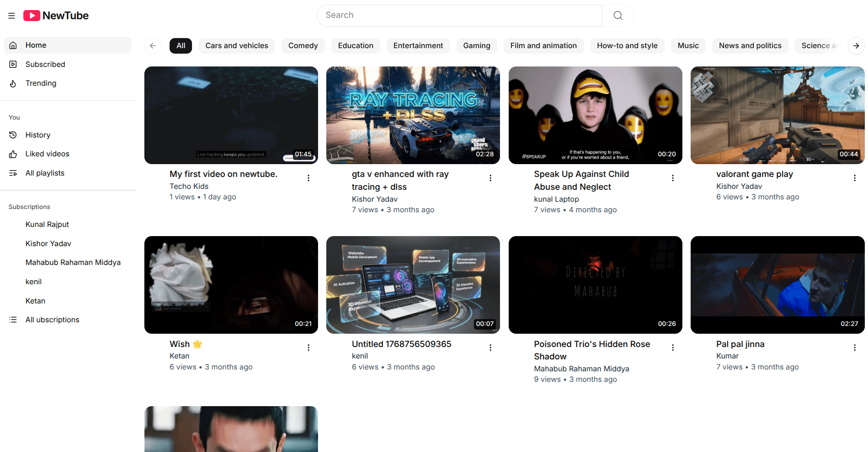Click the Home icon in sidebar
The image size is (868, 452).
point(13,45)
